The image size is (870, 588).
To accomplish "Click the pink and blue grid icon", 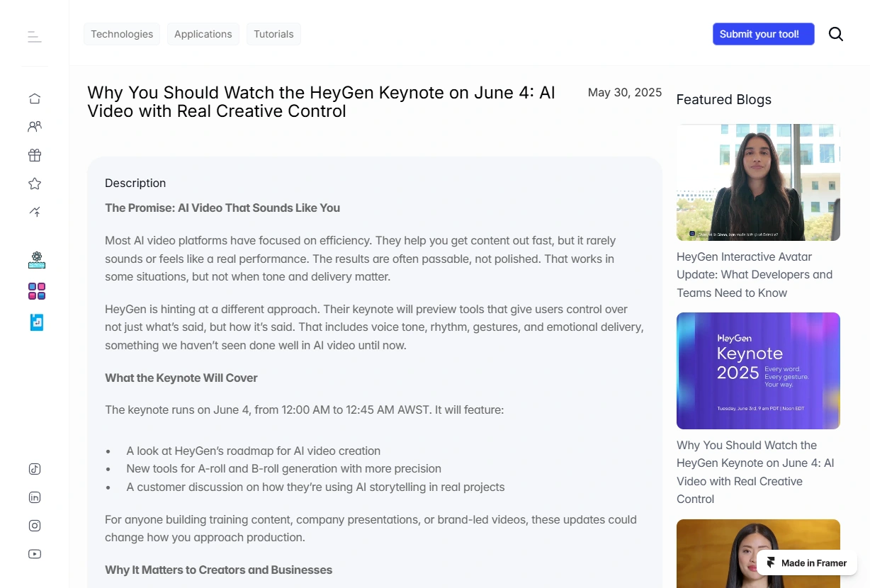I will coord(37,291).
